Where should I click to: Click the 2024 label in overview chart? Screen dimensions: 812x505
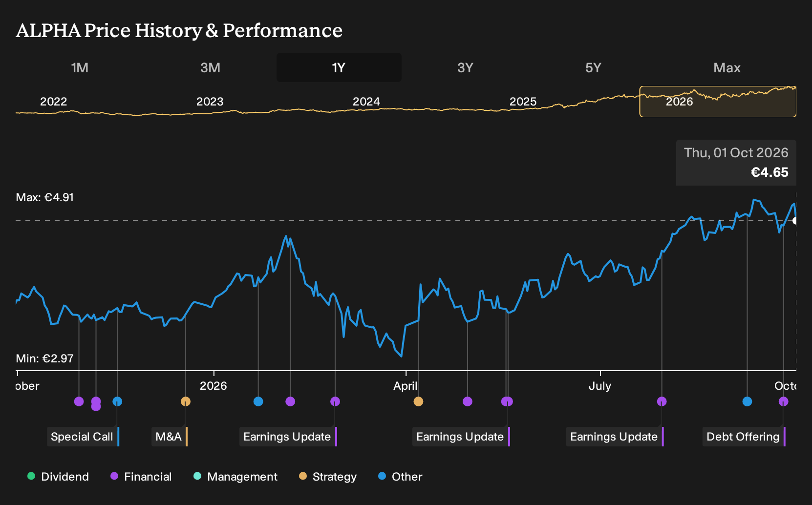366,102
